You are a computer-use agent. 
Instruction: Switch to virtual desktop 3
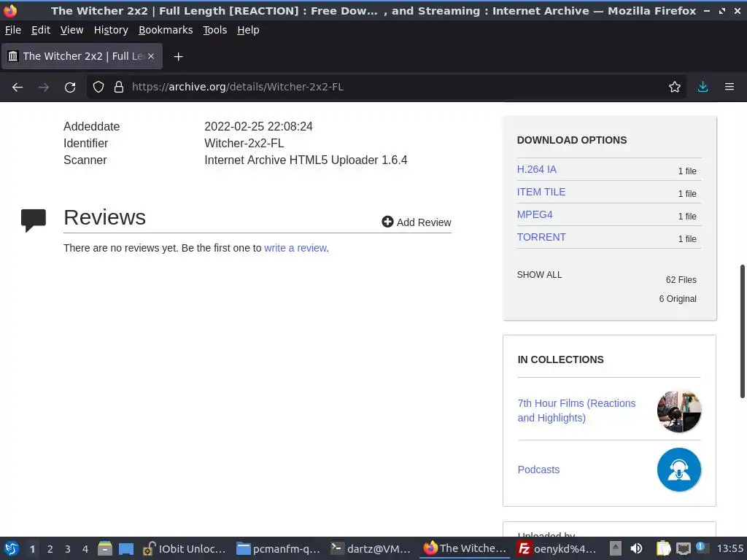(68, 549)
